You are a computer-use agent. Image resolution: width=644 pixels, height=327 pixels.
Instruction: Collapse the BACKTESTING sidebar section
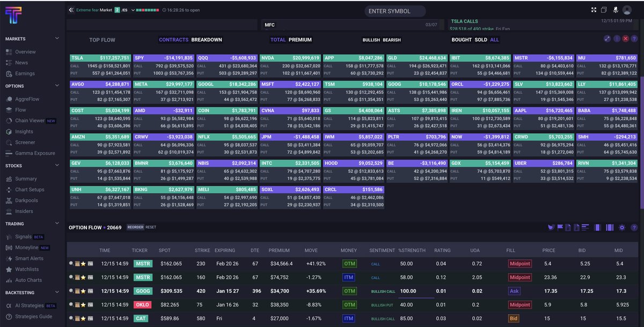57,293
